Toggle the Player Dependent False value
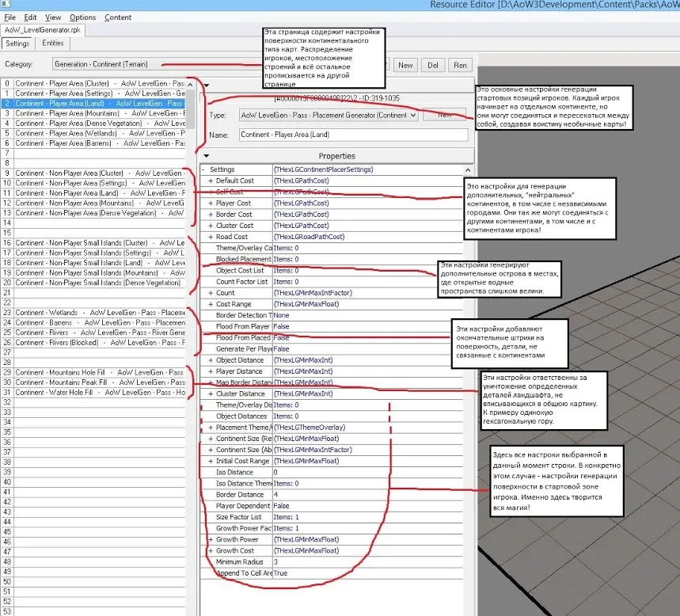 282,505
